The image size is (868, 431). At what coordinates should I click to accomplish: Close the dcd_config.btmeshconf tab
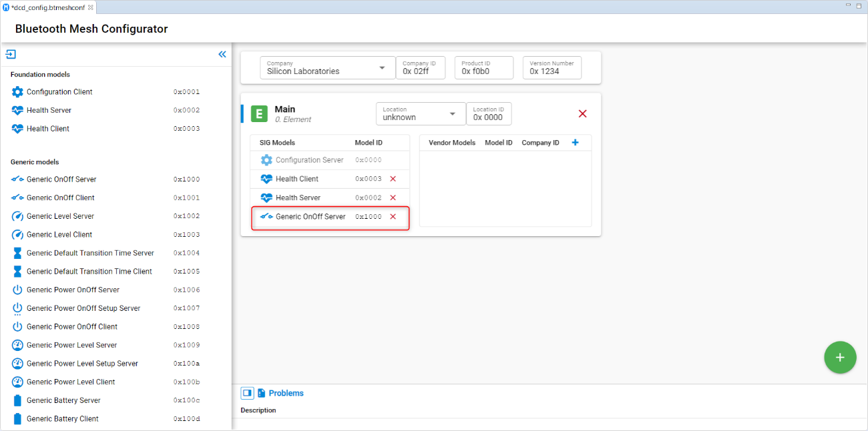tap(91, 7)
